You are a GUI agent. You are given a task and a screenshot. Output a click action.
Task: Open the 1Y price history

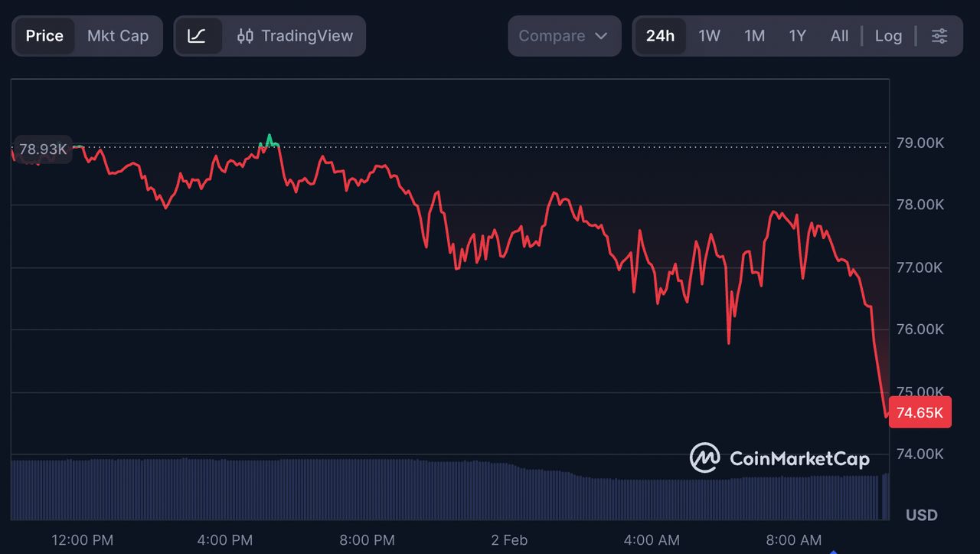797,35
